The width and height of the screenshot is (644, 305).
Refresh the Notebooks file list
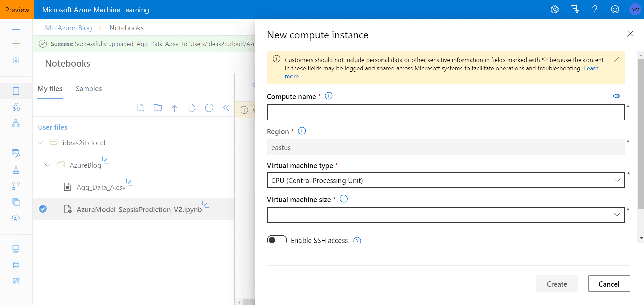[x=209, y=107]
